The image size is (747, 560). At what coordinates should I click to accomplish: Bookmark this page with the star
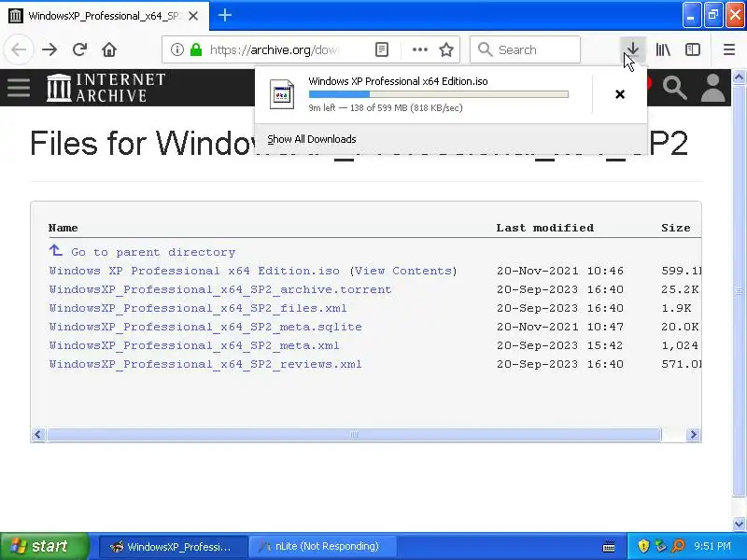(446, 49)
